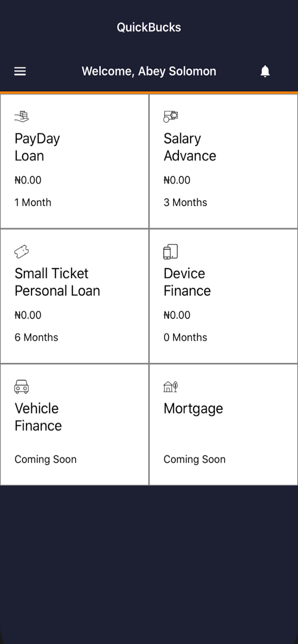Tap the Device Finance phone-tablet icon
The image size is (298, 644).
pyautogui.click(x=171, y=252)
